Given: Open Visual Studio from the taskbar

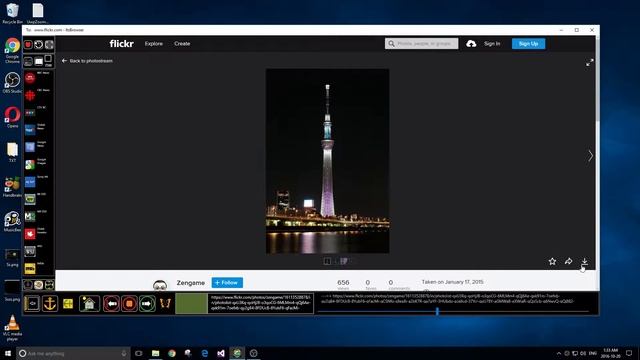Looking at the screenshot, I should (x=221, y=353).
